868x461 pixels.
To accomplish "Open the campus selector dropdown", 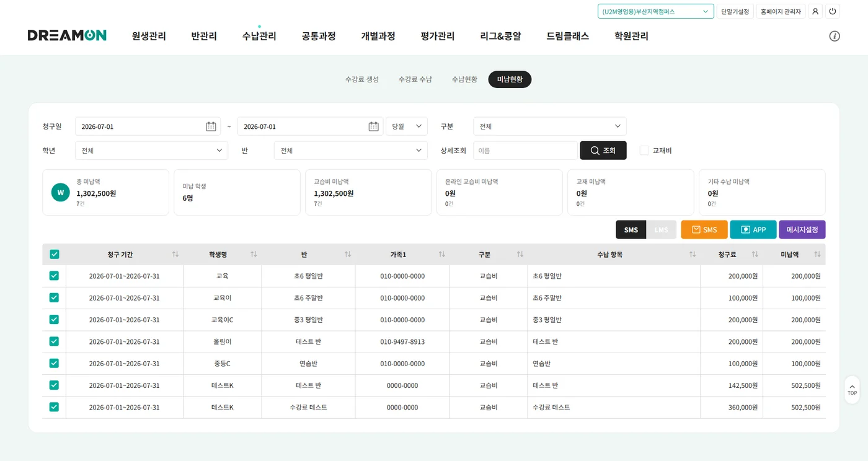I will pos(656,11).
